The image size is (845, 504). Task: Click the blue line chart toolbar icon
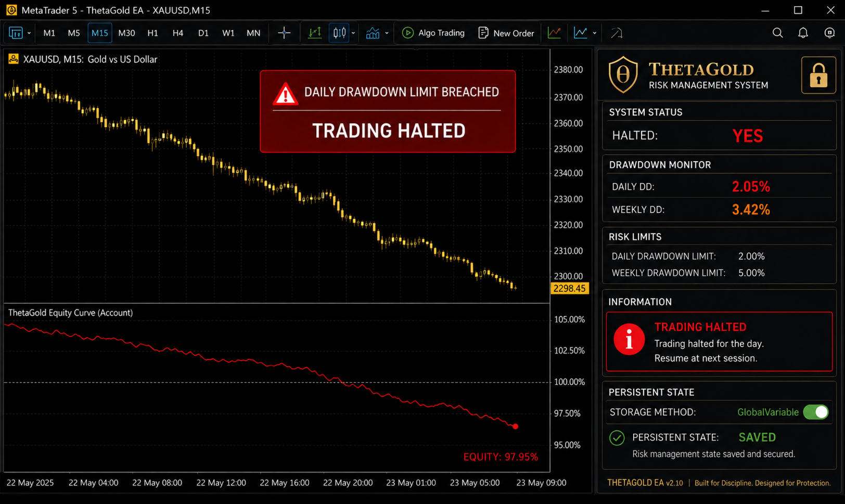(580, 33)
